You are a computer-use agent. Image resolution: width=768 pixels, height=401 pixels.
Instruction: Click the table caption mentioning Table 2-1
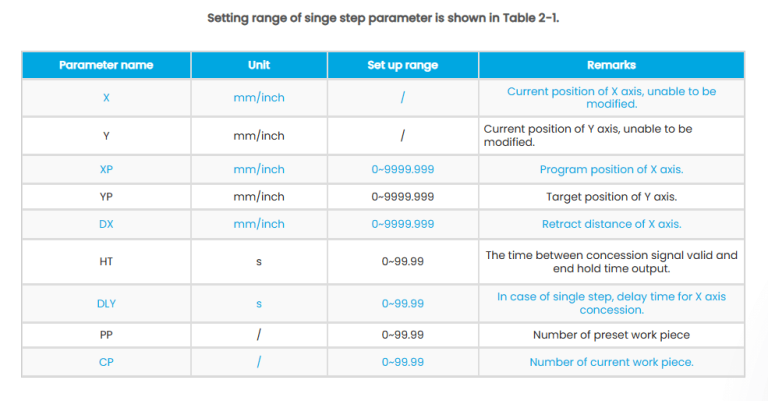pyautogui.click(x=383, y=18)
